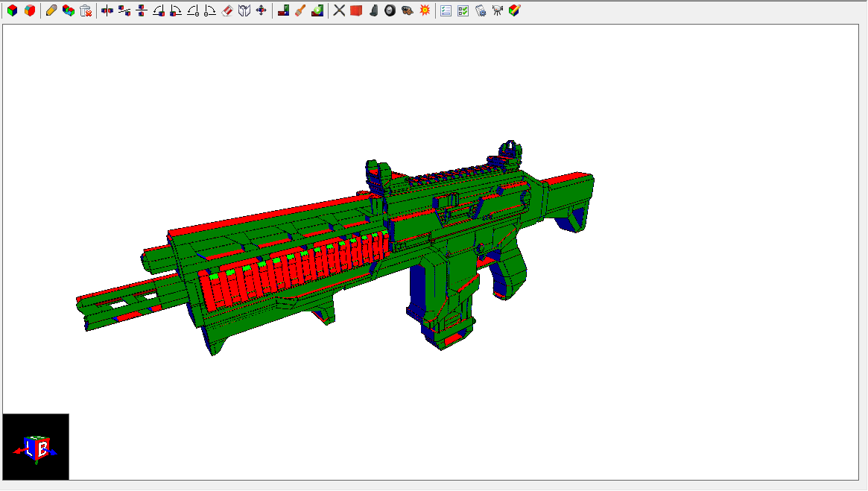
Task: Click the red handguard panels on the rifle
Action: [x=291, y=272]
